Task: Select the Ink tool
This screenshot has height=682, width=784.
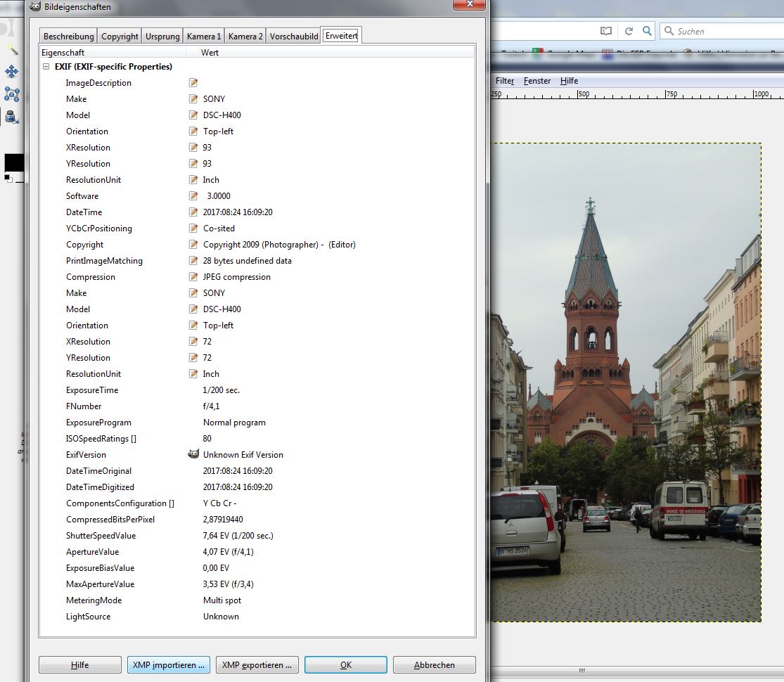Action: 11,117
